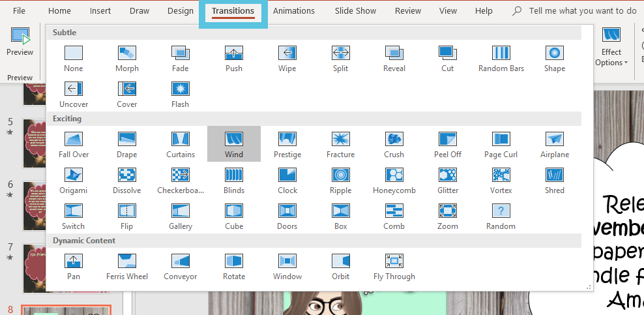Apply the Fade transition effect
The image size is (644, 315).
pyautogui.click(x=181, y=59)
